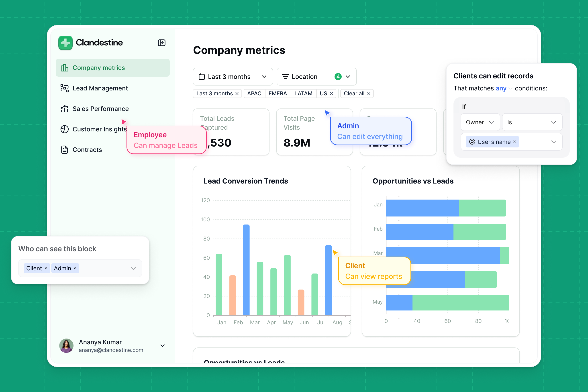This screenshot has height=392, width=588.
Task: Remove the Client tag from visibility
Action: click(x=46, y=268)
